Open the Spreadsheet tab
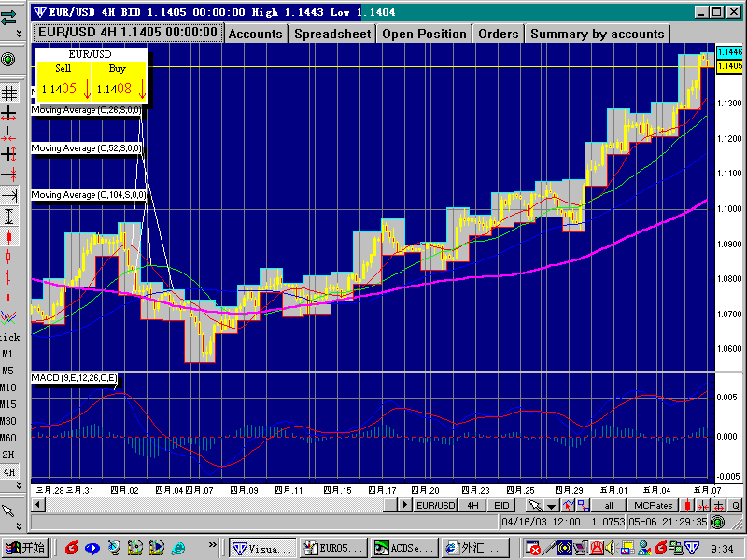Screen dimensions: 747x560 click(x=332, y=34)
